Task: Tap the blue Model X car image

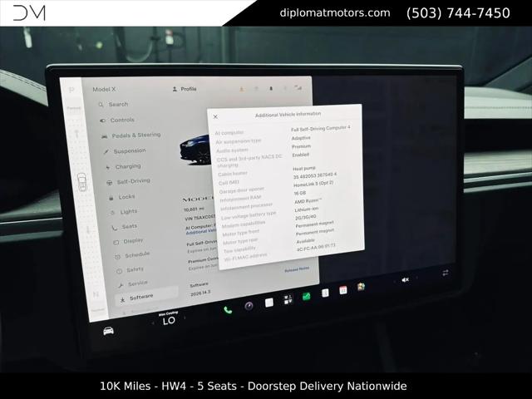Action: tap(195, 150)
